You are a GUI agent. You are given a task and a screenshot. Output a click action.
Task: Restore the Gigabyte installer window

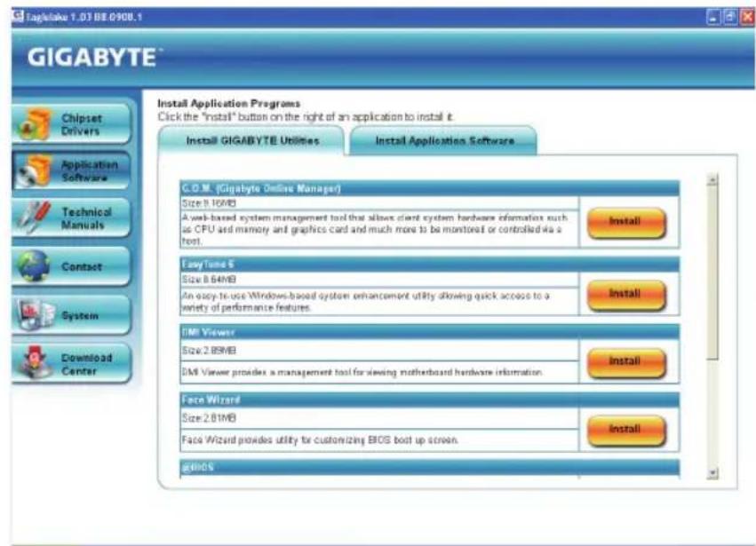tap(730, 18)
